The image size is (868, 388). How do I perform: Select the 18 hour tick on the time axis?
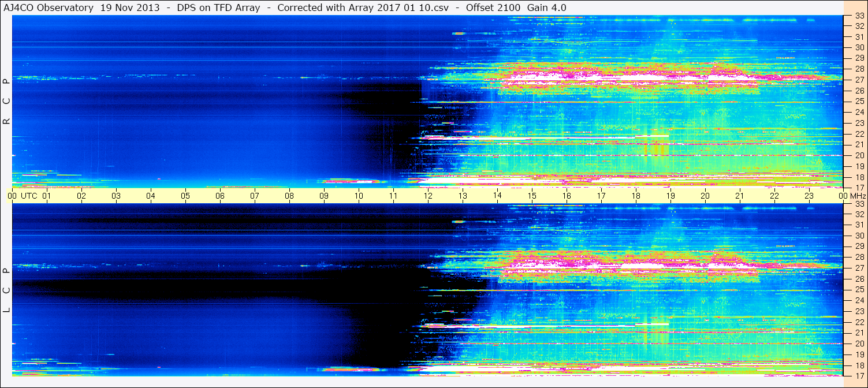[636, 196]
